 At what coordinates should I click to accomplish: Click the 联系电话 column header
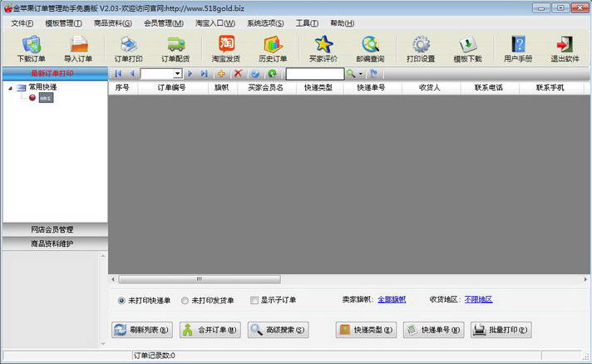(x=490, y=87)
